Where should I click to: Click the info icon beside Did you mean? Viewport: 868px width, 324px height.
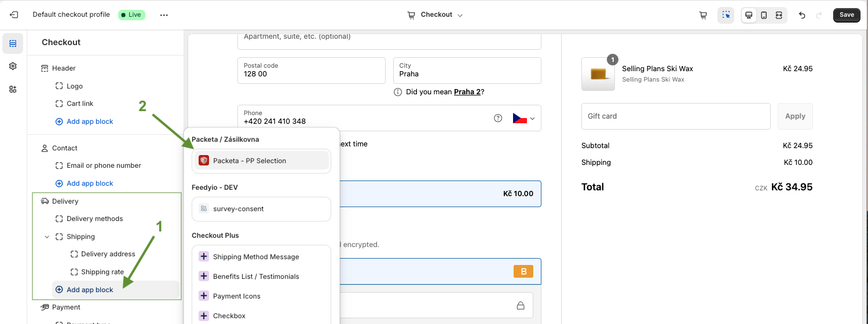point(398,92)
